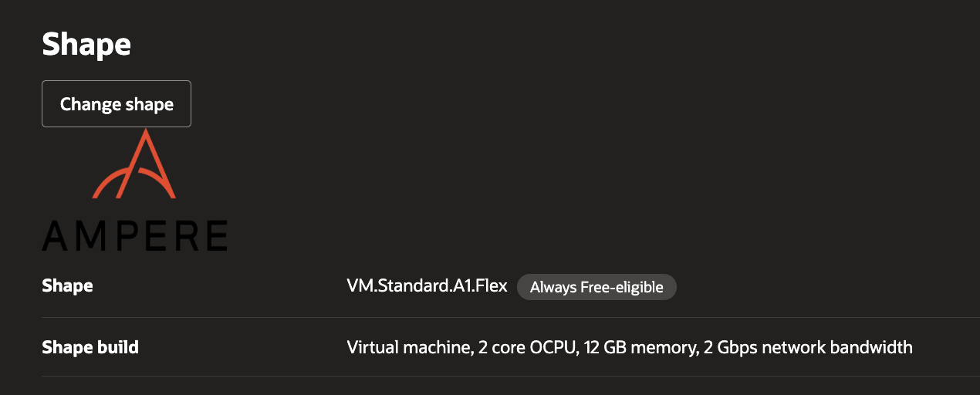Screen dimensions: 980x395
Task: Select the Always Free-eligible badge
Action: pos(596,287)
